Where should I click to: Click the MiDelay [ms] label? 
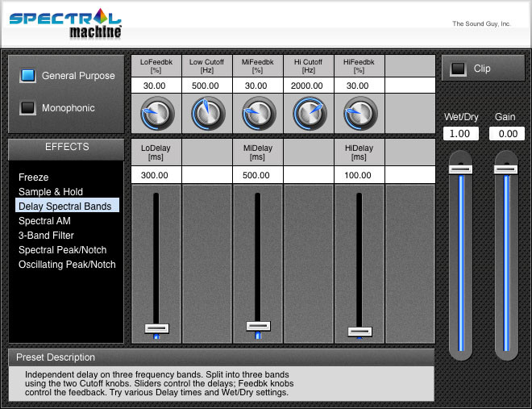257,152
